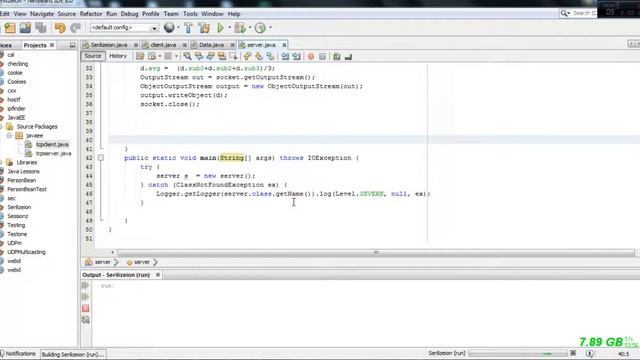This screenshot has height=360, width=640.
Task: Click the Find Selection magnifier icon
Action: click(x=187, y=56)
